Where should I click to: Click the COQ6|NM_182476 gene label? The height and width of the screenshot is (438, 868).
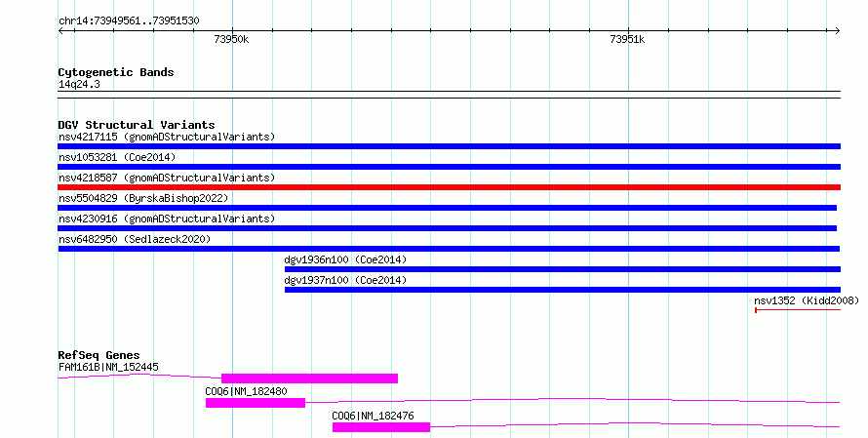[x=373, y=416]
